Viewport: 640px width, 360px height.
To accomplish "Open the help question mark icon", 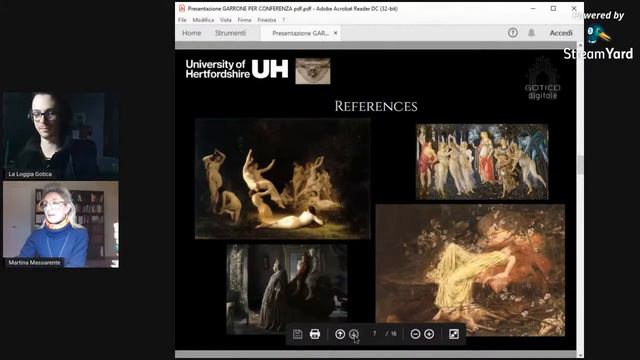I will (513, 33).
